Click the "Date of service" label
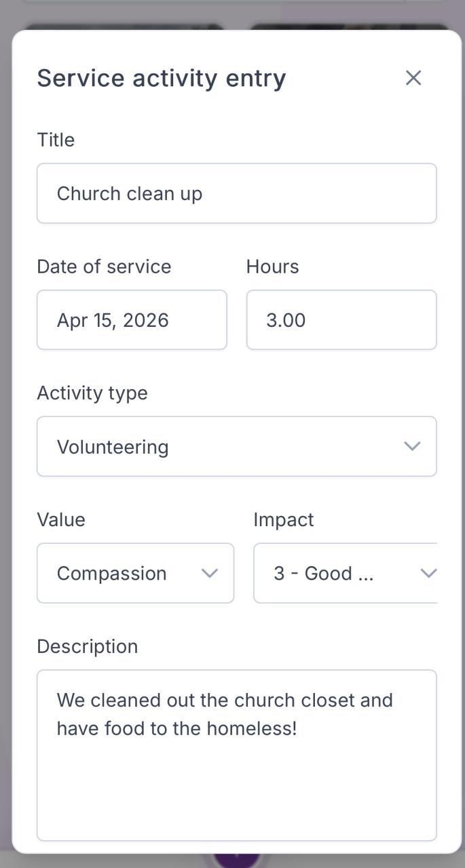This screenshot has width=465, height=868. 104,267
